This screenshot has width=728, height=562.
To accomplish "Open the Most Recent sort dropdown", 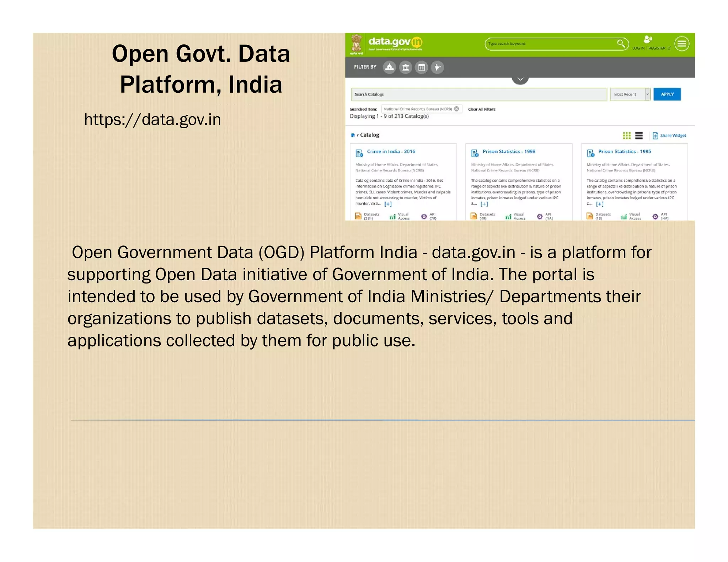I will (x=630, y=94).
